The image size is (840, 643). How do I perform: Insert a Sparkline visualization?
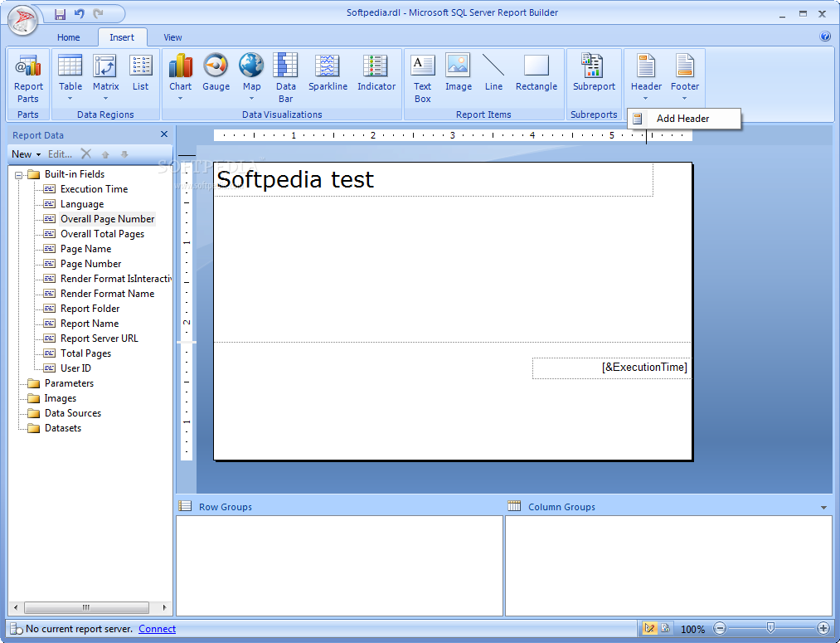[328, 73]
